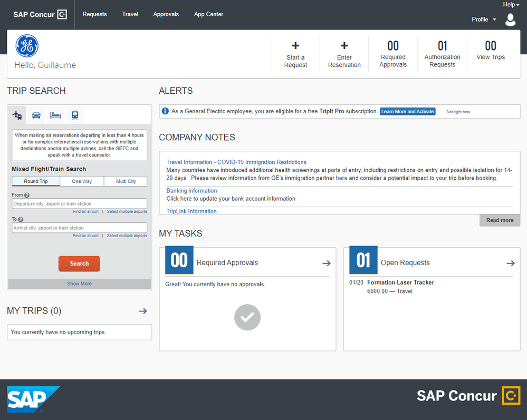This screenshot has height=420, width=527.
Task: Click the plus icon above Enter Reservation
Action: [344, 46]
